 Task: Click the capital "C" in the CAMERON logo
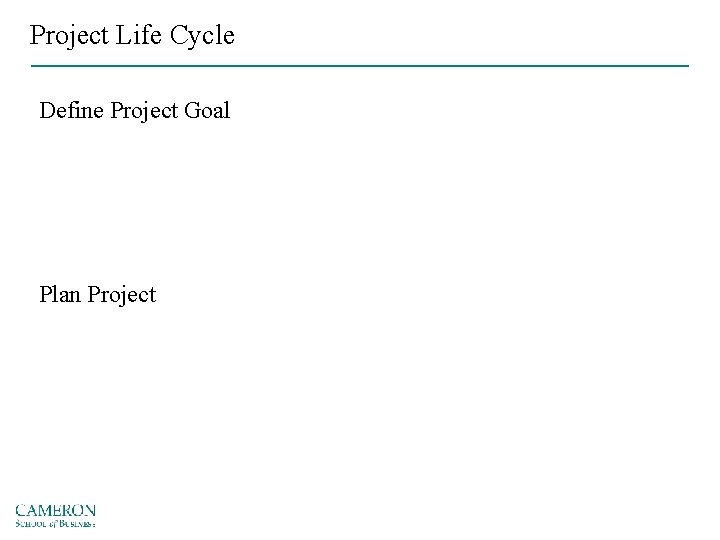(20, 511)
